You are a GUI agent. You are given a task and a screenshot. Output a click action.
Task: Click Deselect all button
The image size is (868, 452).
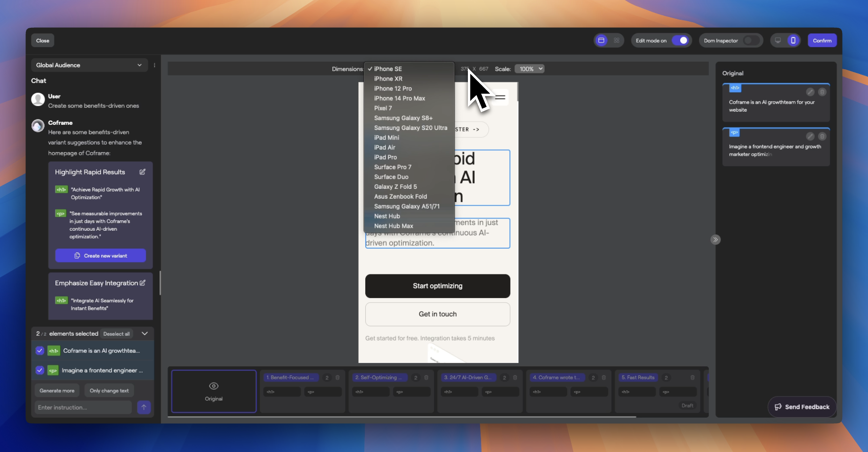click(117, 334)
